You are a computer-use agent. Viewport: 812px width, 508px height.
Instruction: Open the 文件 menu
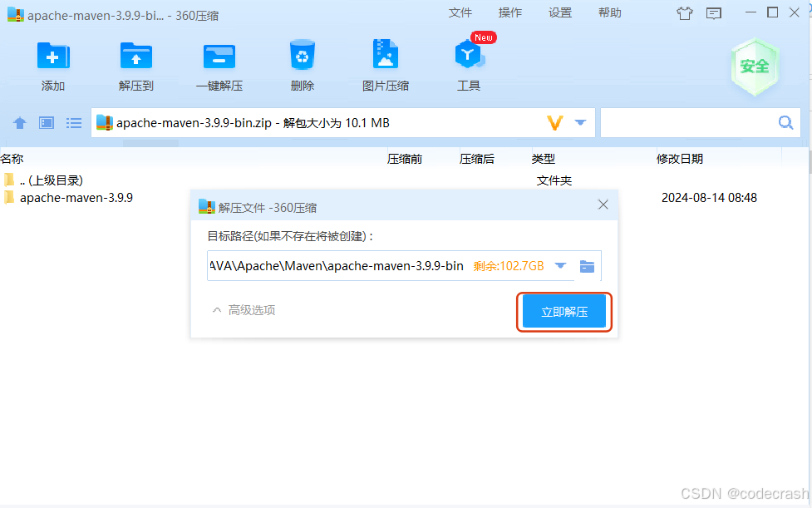click(460, 12)
